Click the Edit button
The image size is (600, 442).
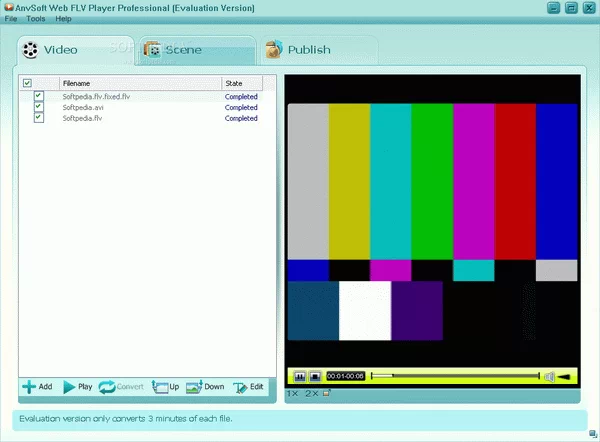(x=248, y=387)
